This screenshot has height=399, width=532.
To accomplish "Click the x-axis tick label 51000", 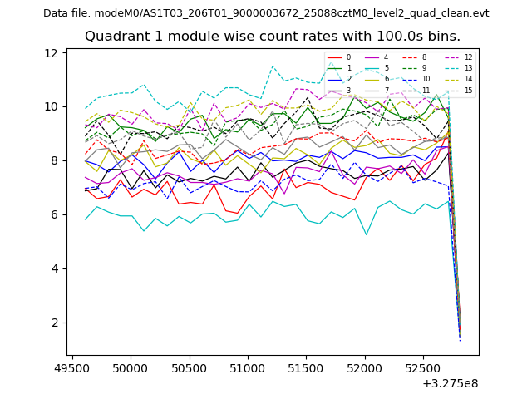I will [x=248, y=367].
